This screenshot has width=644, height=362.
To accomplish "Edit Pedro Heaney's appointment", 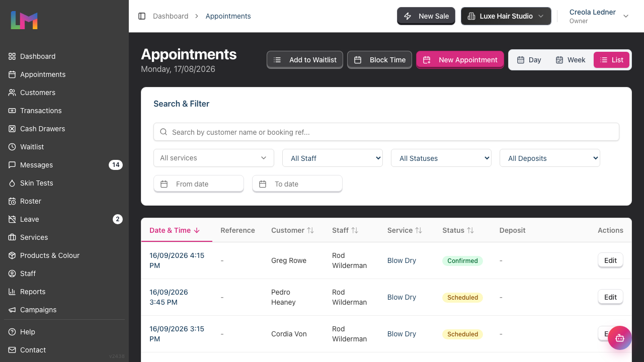I will [610, 297].
